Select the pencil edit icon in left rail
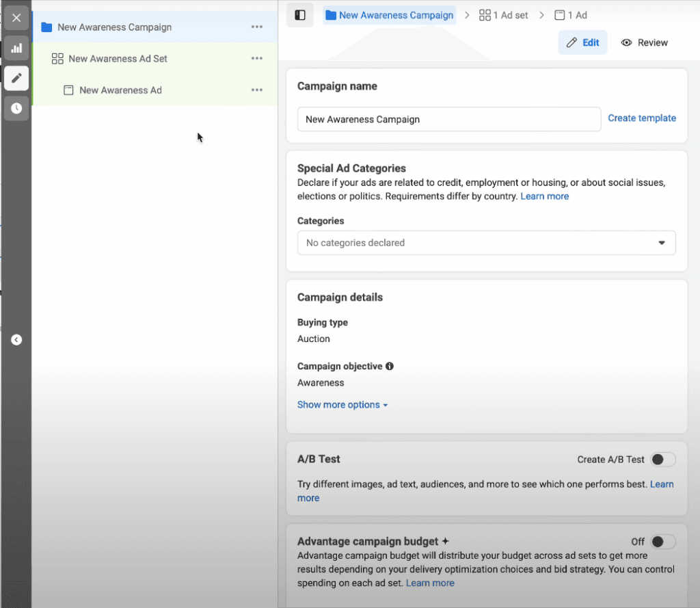 (x=16, y=78)
